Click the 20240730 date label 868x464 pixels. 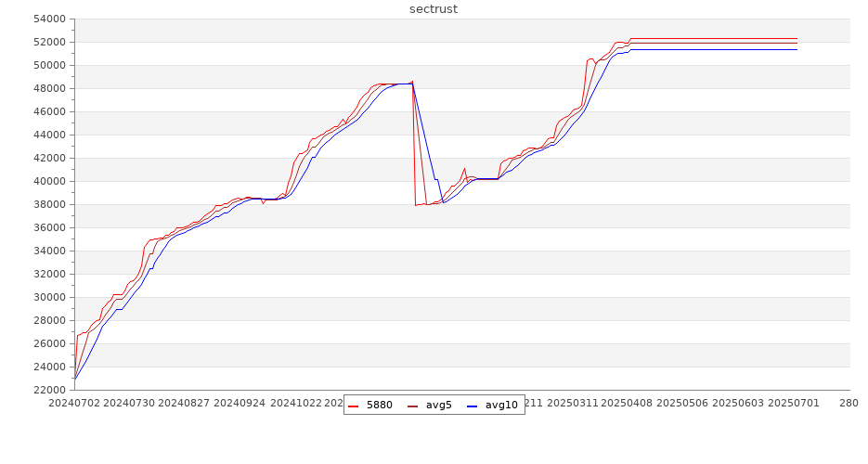tap(129, 403)
